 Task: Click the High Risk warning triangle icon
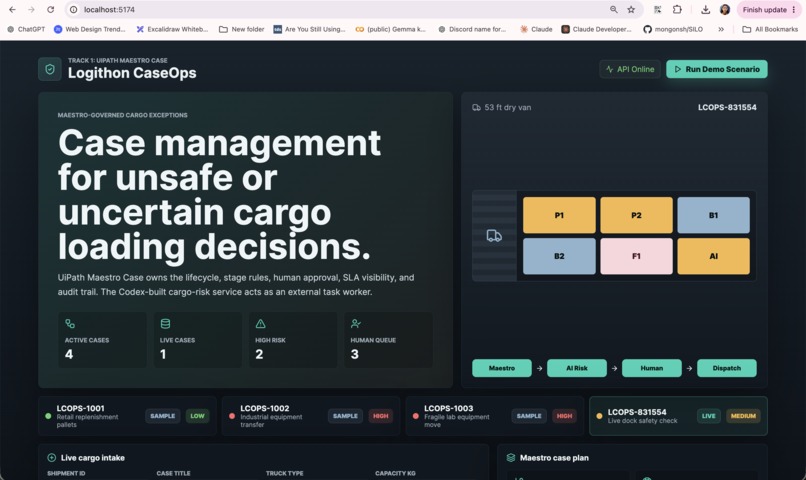(261, 324)
